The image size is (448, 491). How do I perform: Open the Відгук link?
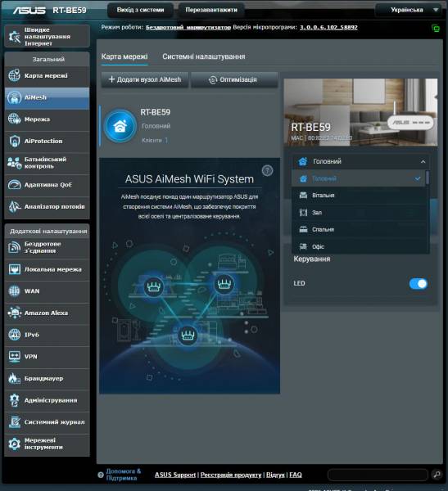tap(275, 475)
